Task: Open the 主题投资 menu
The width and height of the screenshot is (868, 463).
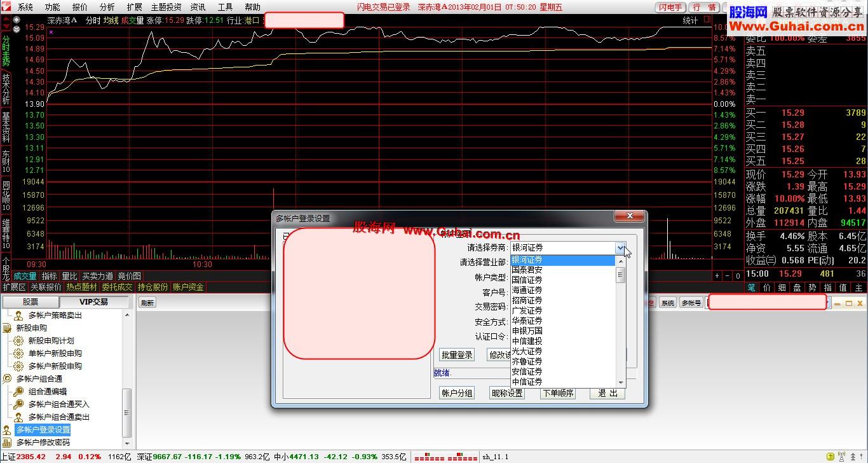Action: [x=166, y=7]
